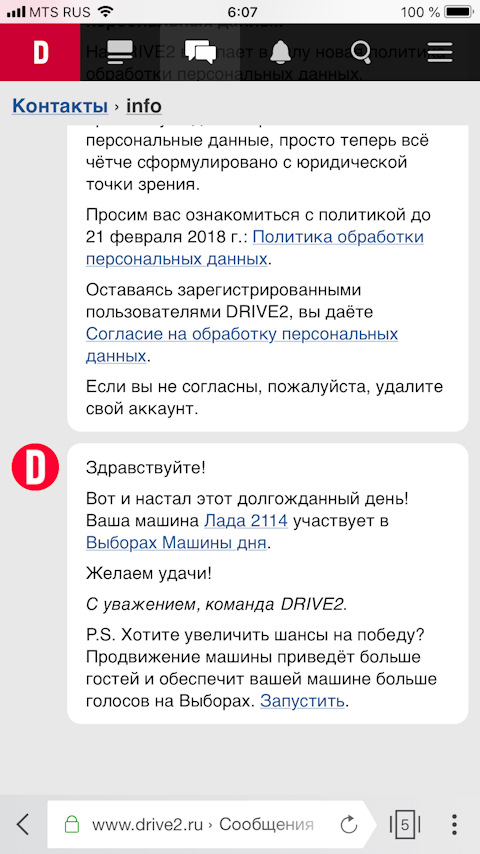Screen dimensions: 480x854
Task: Reload the page with refresh icon
Action: click(x=348, y=825)
